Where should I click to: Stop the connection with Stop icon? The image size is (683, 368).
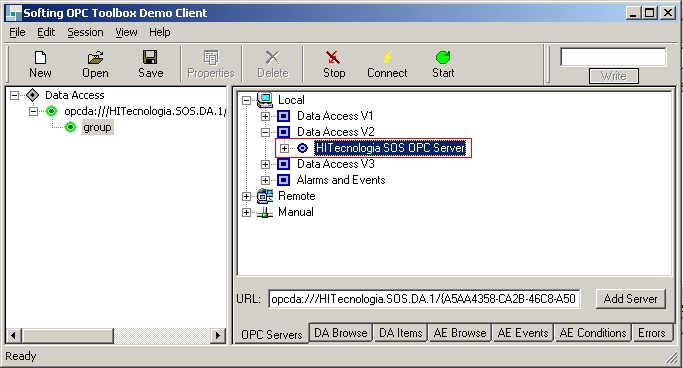(x=333, y=57)
